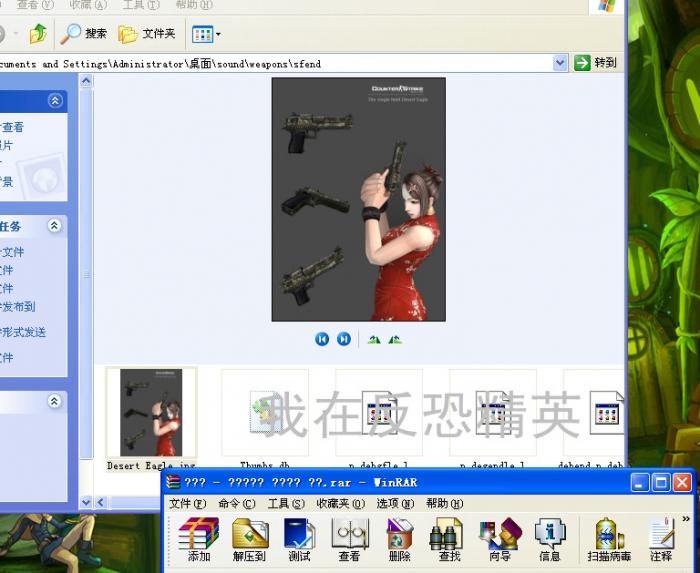Click WinRAR Virus Scan (扫描病毒) icon

point(609,540)
